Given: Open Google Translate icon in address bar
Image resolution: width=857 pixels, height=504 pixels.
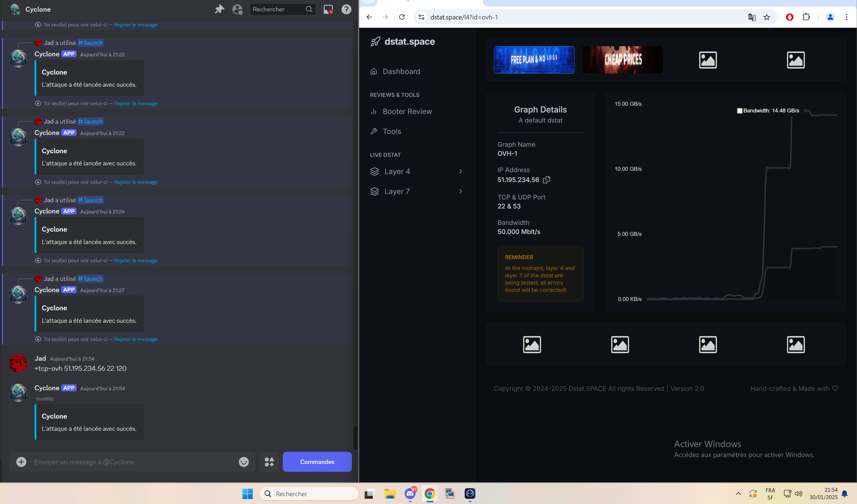Looking at the screenshot, I should [x=752, y=17].
